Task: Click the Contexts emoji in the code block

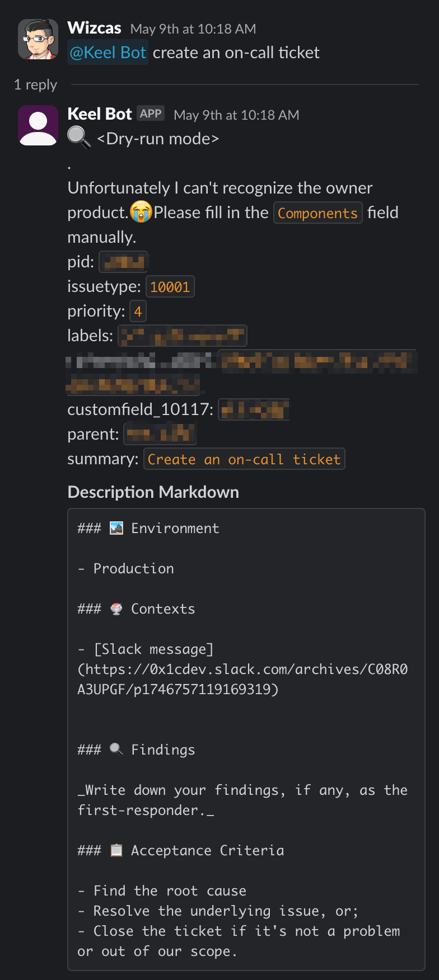Action: pyautogui.click(x=116, y=609)
